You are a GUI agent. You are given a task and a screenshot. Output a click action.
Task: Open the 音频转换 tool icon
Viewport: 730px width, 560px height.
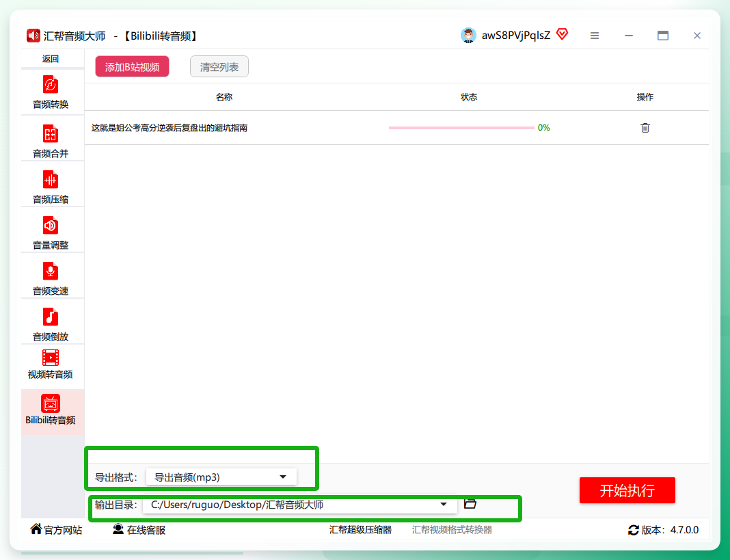51,85
